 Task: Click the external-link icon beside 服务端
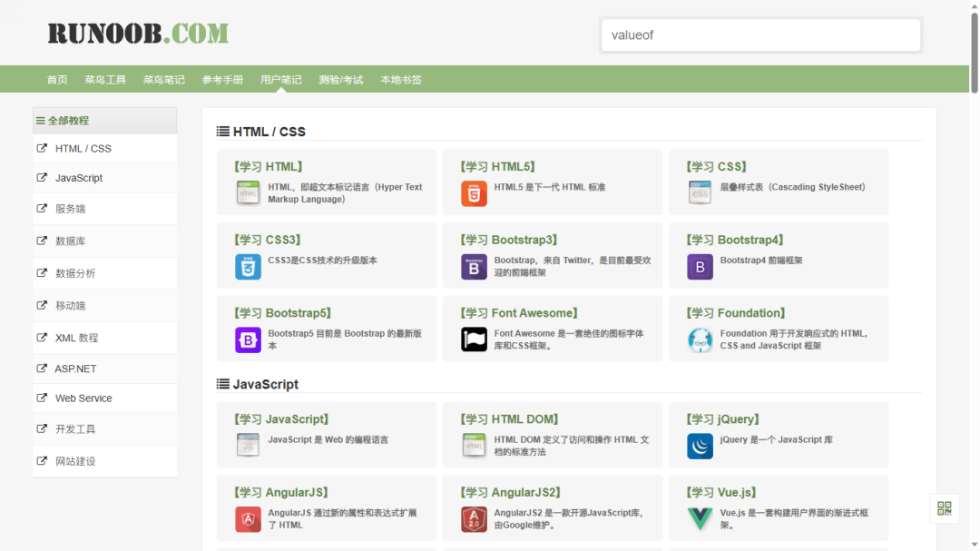tap(42, 208)
